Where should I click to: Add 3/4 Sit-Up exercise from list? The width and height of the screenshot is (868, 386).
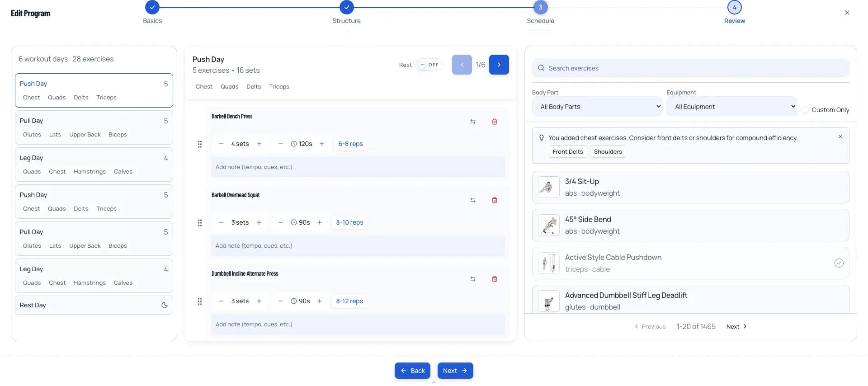(691, 187)
